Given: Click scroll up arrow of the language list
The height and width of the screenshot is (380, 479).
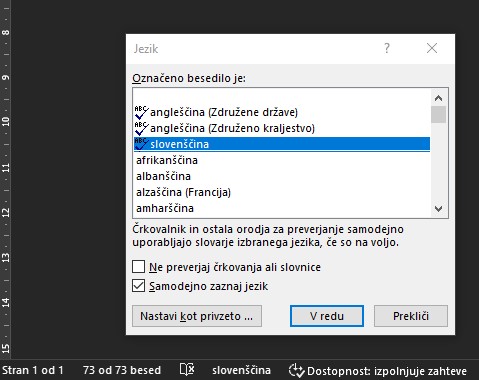Looking at the screenshot, I should point(438,98).
